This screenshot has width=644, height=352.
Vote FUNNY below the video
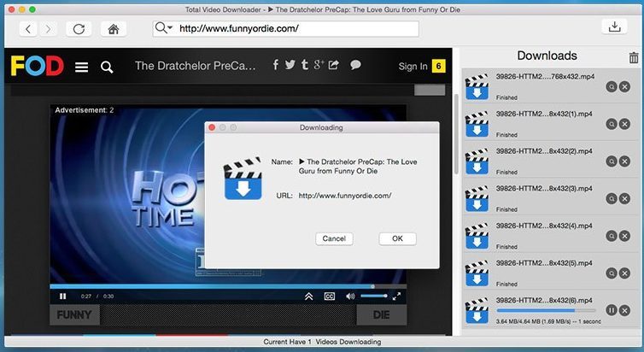click(75, 315)
